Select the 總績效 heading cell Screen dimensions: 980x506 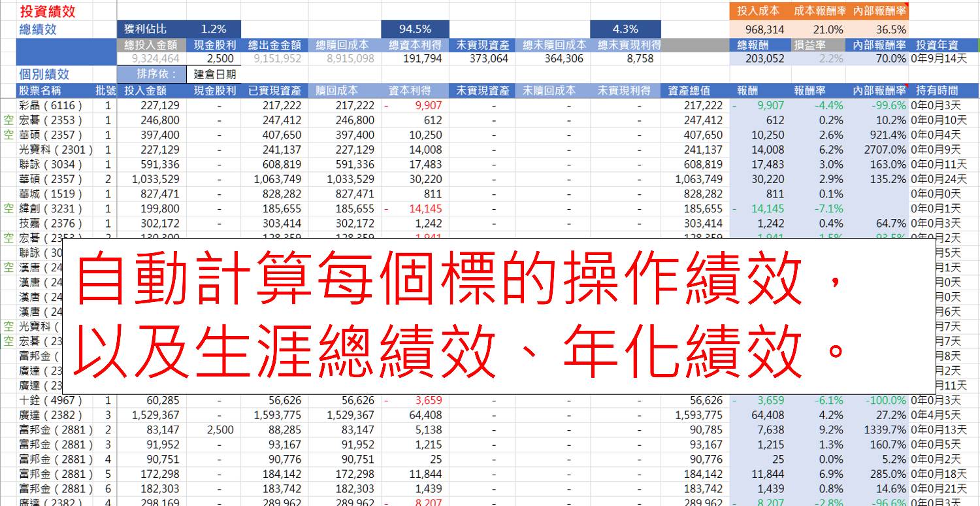(x=39, y=29)
